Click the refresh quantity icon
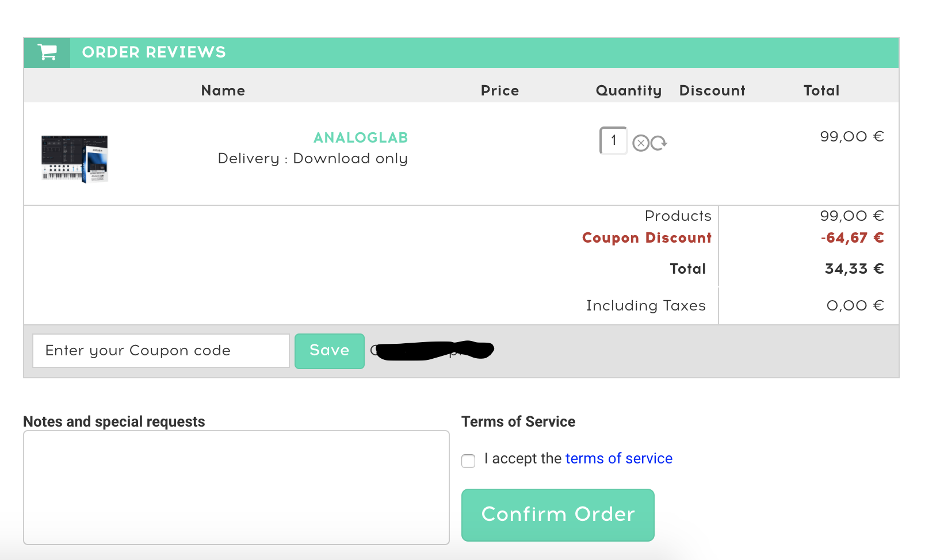940x560 pixels. (x=659, y=143)
